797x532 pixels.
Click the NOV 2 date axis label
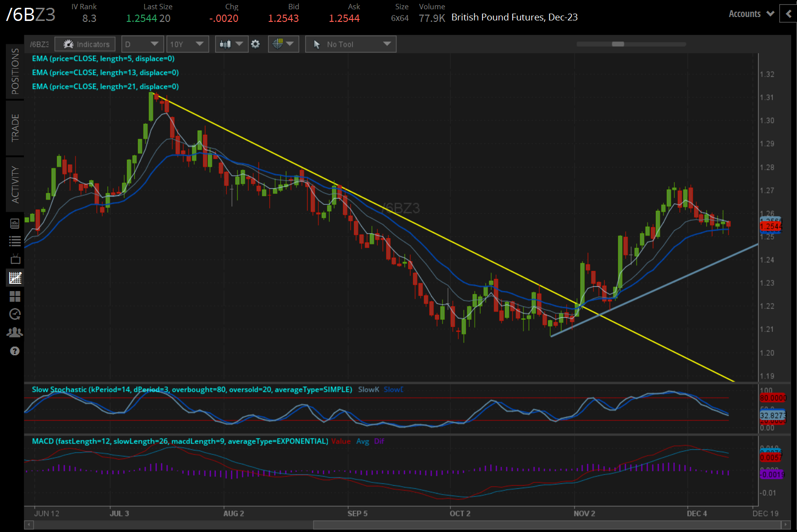[x=584, y=514]
